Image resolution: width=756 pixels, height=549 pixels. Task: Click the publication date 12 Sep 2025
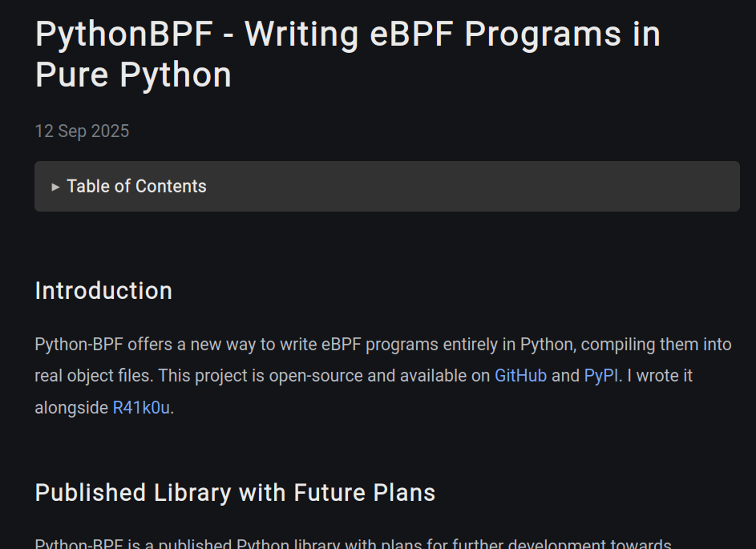tap(82, 131)
